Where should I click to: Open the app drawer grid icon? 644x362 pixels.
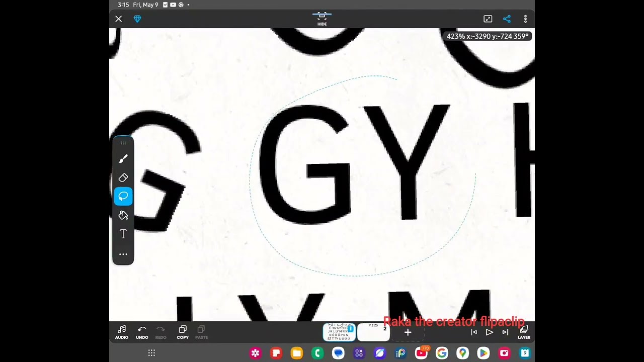pos(151,353)
